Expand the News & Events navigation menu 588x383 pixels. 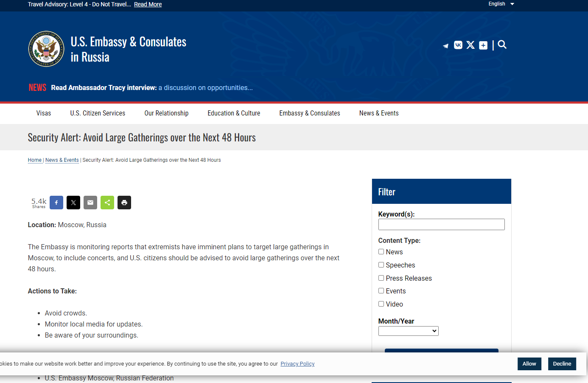378,113
